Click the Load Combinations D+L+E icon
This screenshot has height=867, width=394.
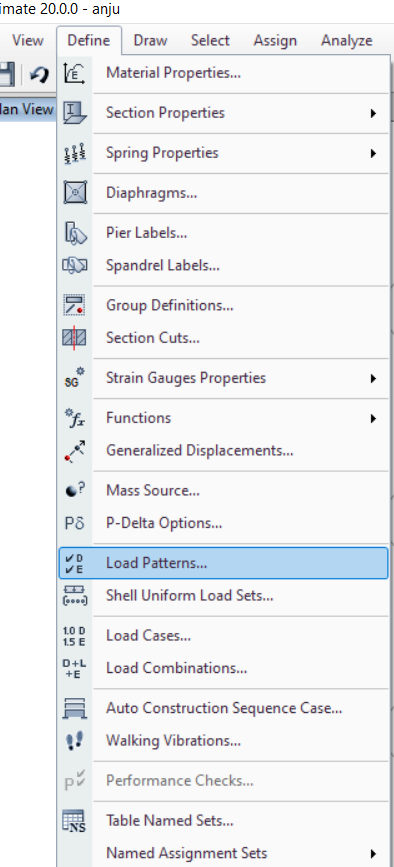coord(75,668)
